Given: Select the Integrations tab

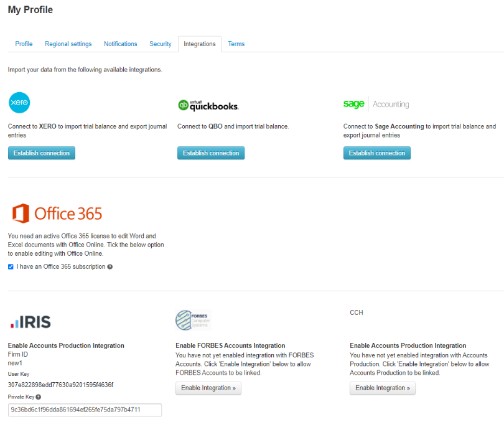Looking at the screenshot, I should point(199,44).
